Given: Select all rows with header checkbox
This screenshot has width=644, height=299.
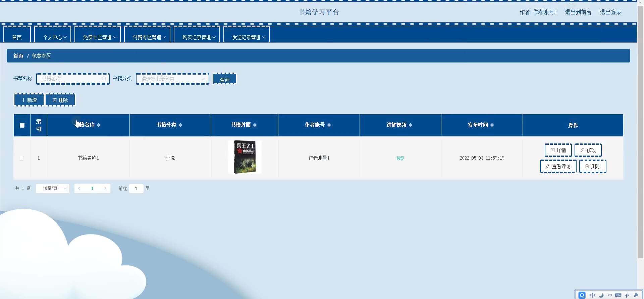Looking at the screenshot, I should (22, 125).
